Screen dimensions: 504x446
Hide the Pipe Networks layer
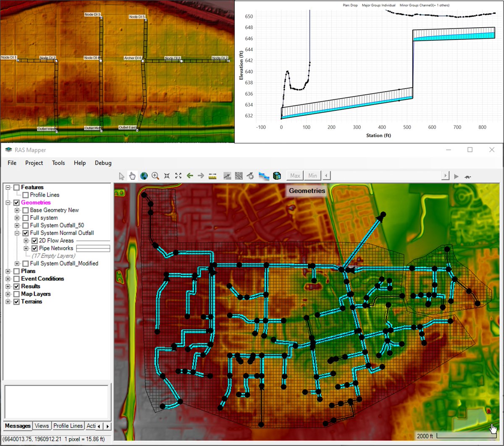click(35, 248)
